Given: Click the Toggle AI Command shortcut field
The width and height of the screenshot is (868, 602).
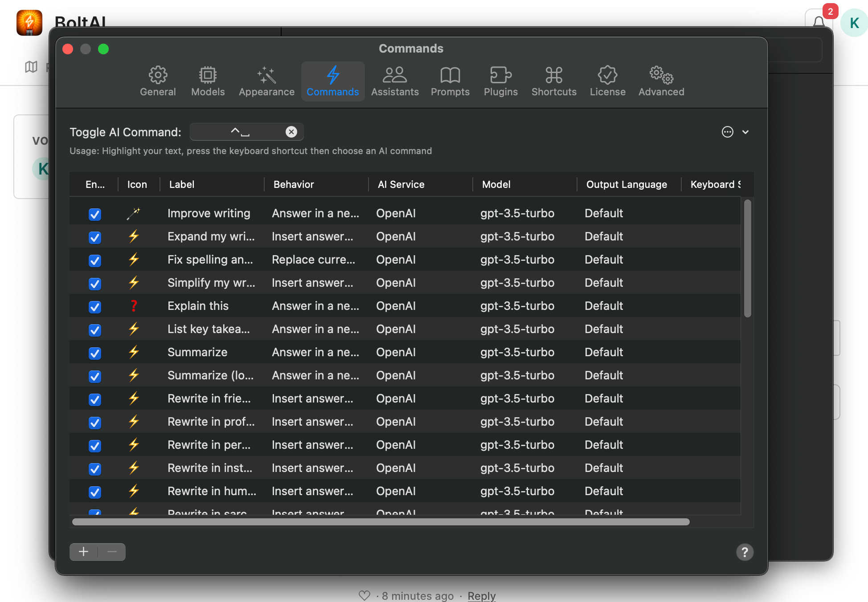Looking at the screenshot, I should point(246,132).
